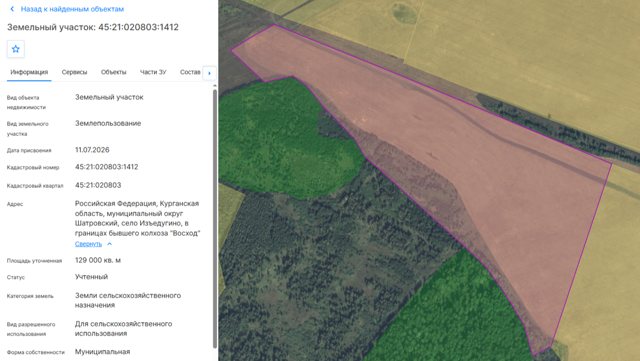Click the back arrow icon
This screenshot has width=640, height=361.
click(x=12, y=9)
